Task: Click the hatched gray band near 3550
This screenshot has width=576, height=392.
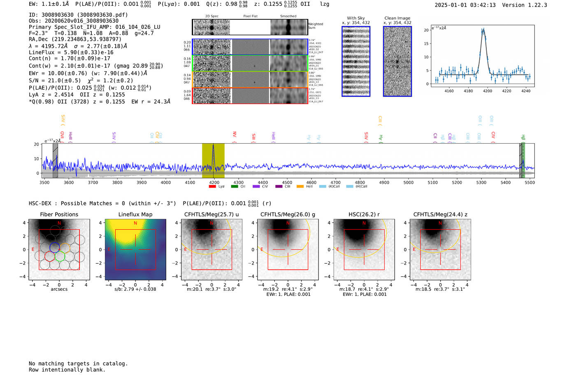Action: pyautogui.click(x=55, y=160)
